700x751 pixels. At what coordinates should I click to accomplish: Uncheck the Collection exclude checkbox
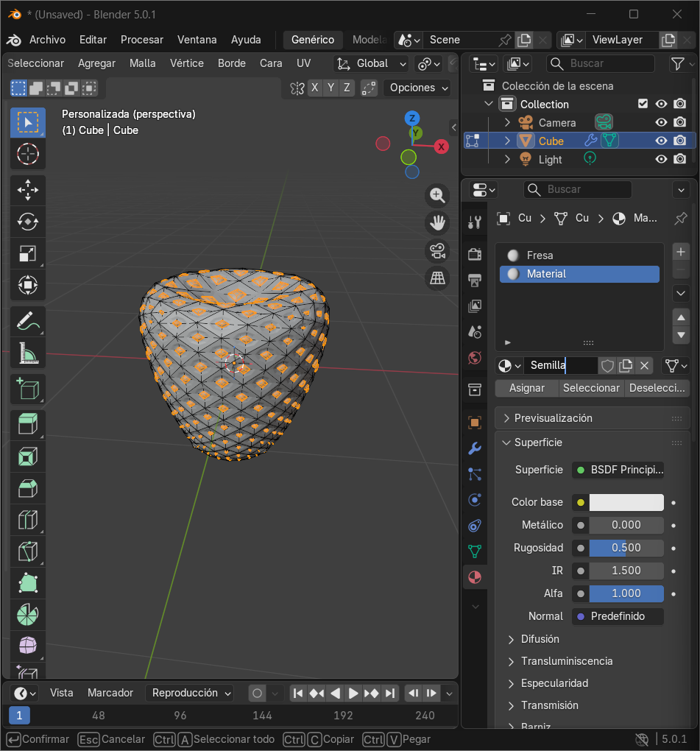pos(643,104)
